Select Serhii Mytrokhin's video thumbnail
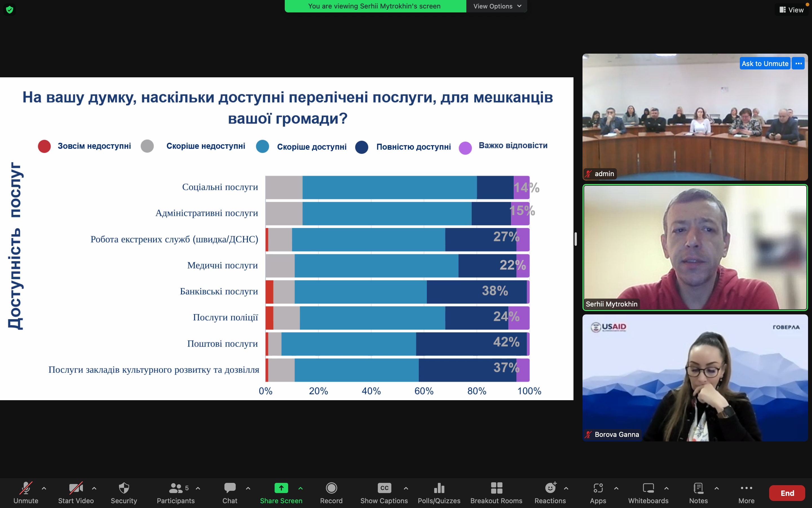812x508 pixels. [x=695, y=247]
